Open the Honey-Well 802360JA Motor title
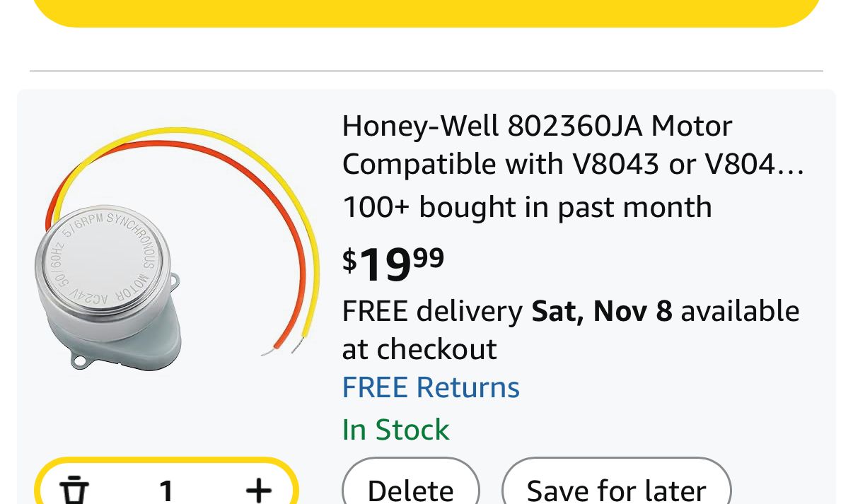 537,127
